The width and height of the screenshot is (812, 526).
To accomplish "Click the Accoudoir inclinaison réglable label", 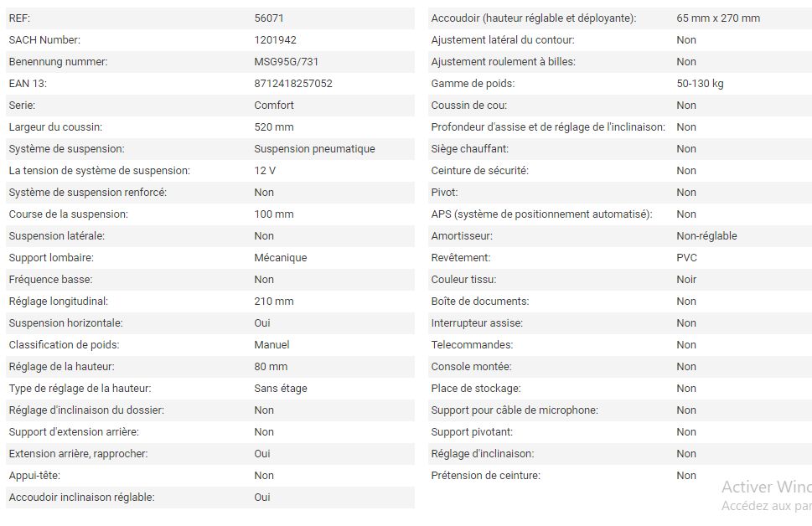I will pos(81,498).
